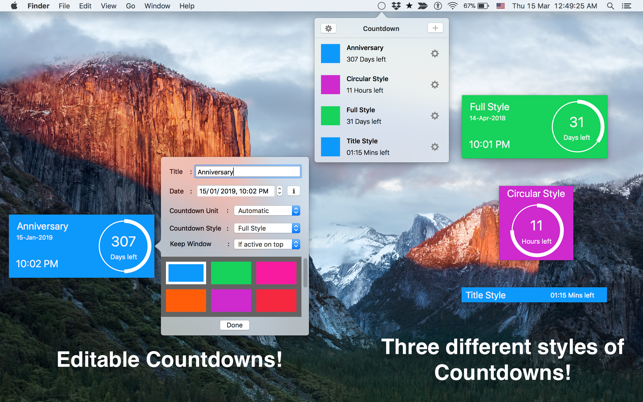The width and height of the screenshot is (643, 402).
Task: Open the US flag input source menu
Action: pyautogui.click(x=500, y=6)
